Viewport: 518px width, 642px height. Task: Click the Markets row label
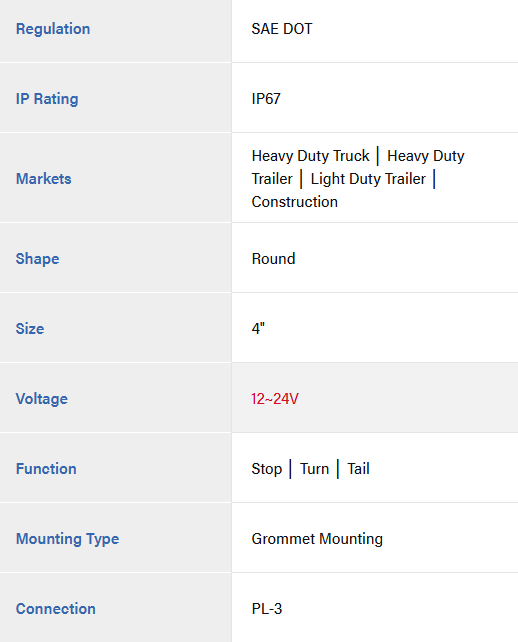pyautogui.click(x=43, y=179)
